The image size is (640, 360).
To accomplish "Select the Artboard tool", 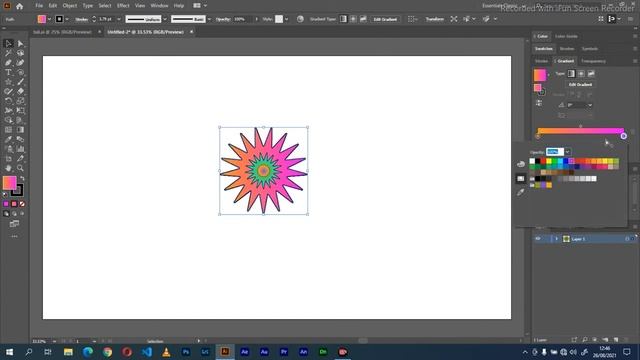I will tap(8, 158).
